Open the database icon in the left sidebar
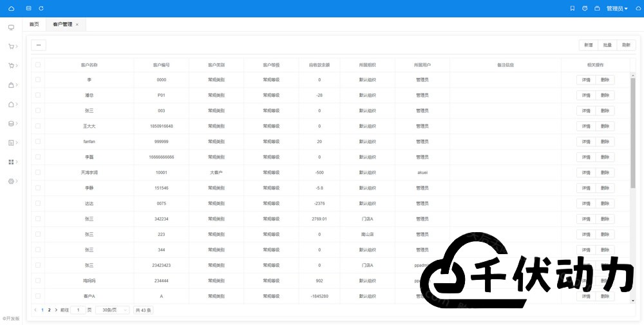644x325 pixels. point(11,123)
